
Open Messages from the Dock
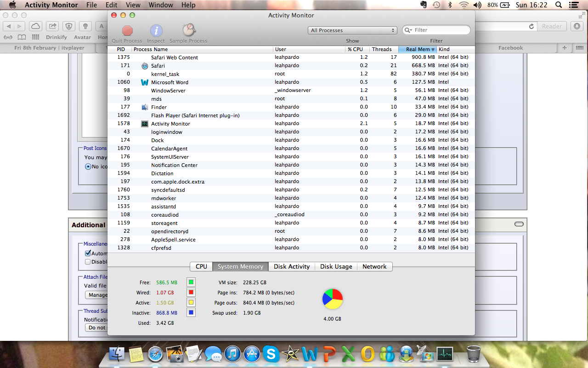[214, 354]
